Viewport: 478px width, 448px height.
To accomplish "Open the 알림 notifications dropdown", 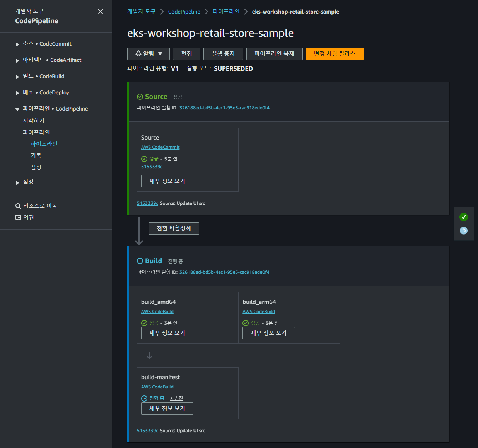I will pyautogui.click(x=149, y=54).
